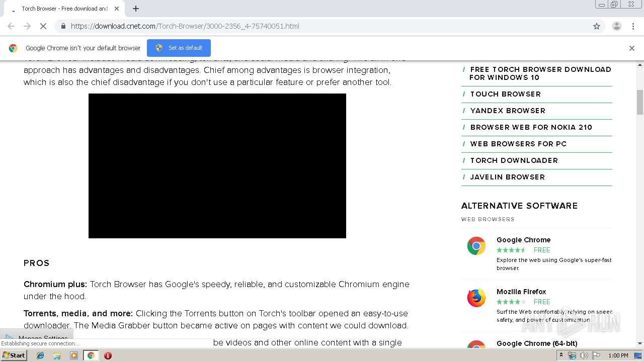This screenshot has width=644, height=362.
Task: Click the 1:00 PM clock
Action: [618, 355]
